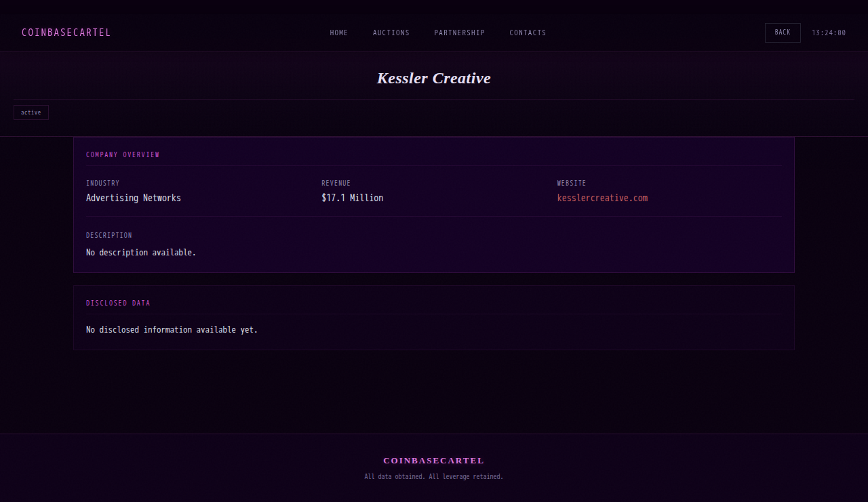Select the Advertising Networks industry value
This screenshot has height=502, width=868.
point(134,198)
